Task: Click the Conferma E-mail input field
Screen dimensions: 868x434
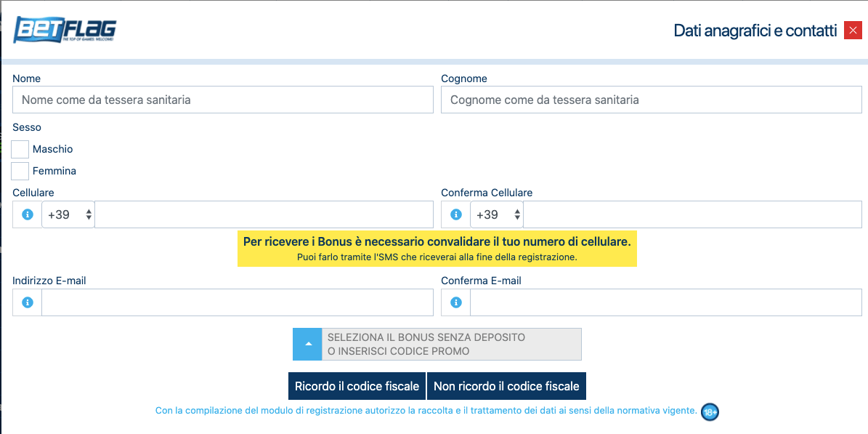Action: pyautogui.click(x=666, y=302)
